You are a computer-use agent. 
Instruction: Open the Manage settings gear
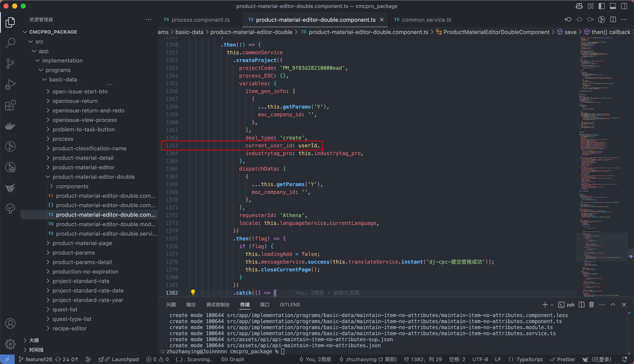pyautogui.click(x=10, y=344)
